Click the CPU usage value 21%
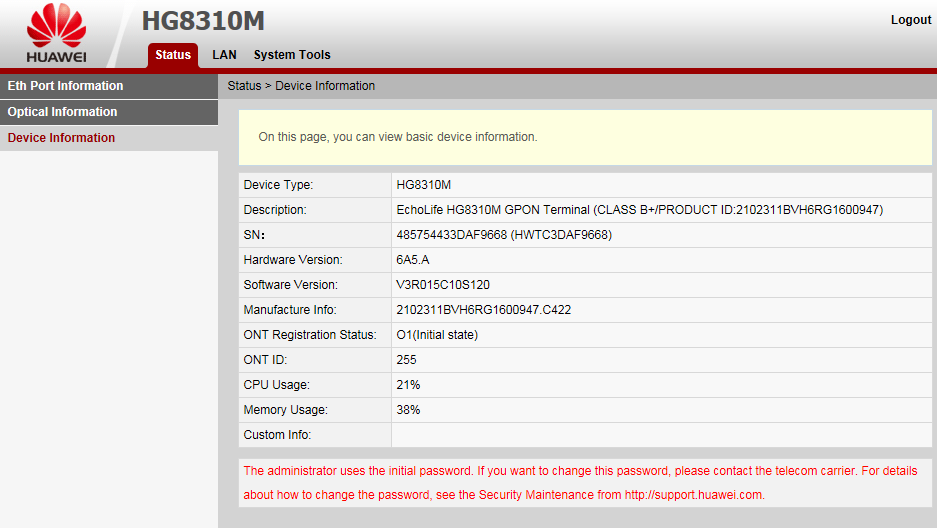Viewport: 937px width, 528px height. click(x=408, y=385)
